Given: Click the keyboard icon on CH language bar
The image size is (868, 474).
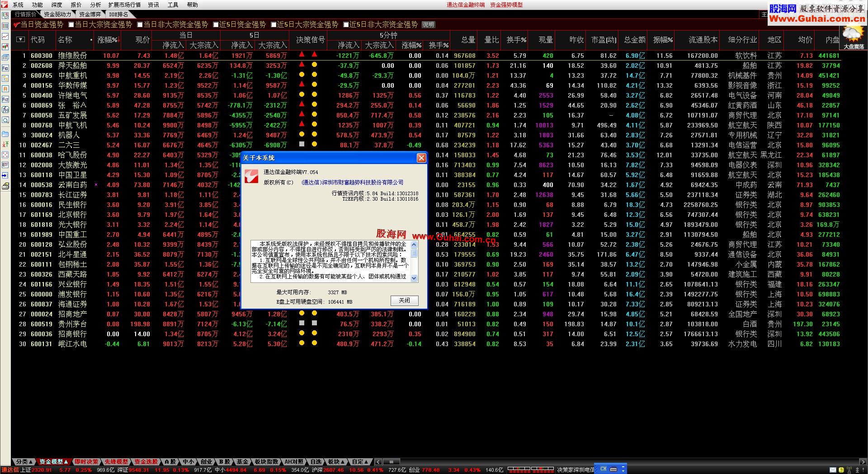Looking at the screenshot, I should coord(613,469).
